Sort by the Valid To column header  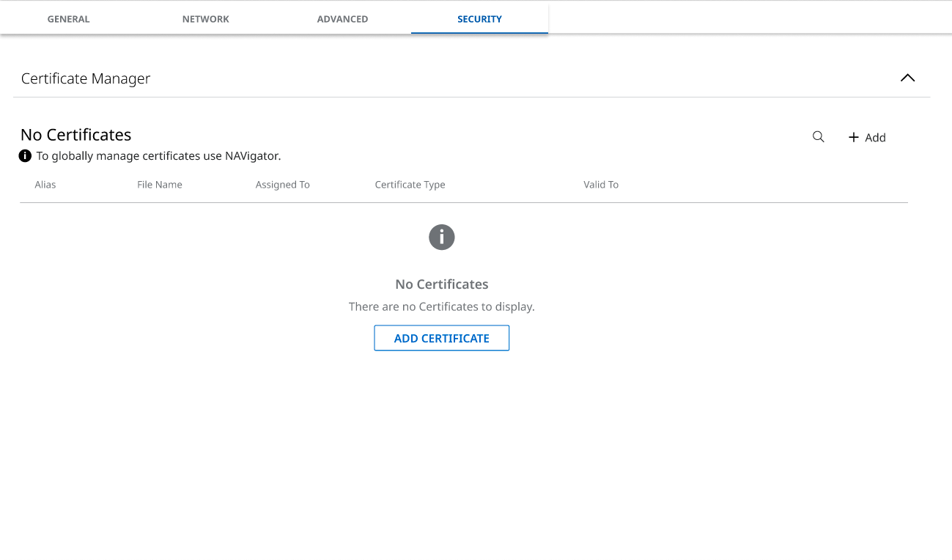(601, 185)
